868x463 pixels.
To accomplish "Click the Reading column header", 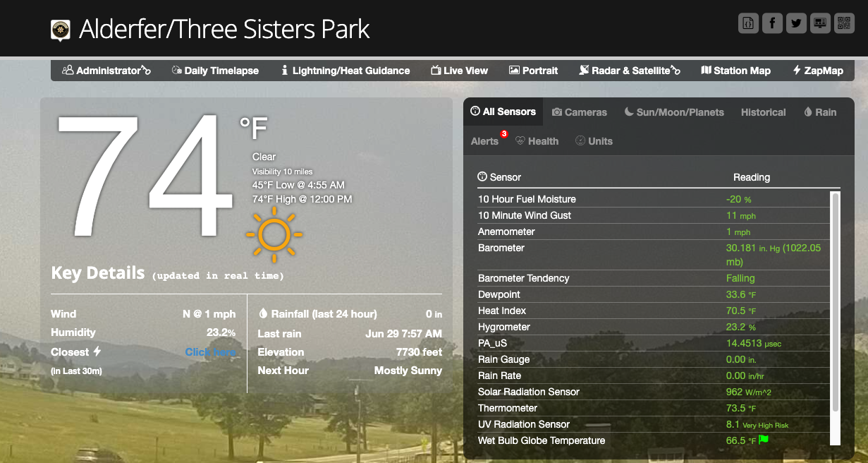I will click(752, 177).
